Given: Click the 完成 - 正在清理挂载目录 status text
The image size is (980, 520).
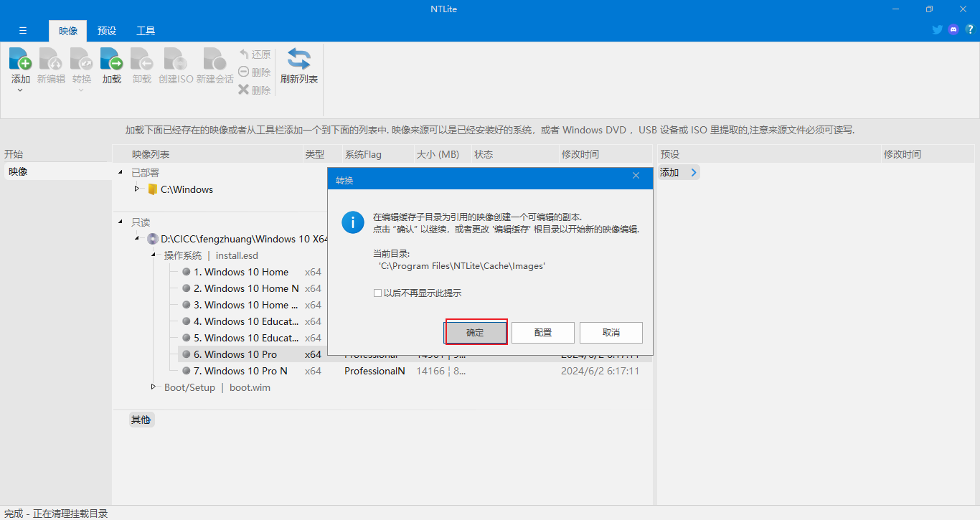Looking at the screenshot, I should click(x=56, y=514).
